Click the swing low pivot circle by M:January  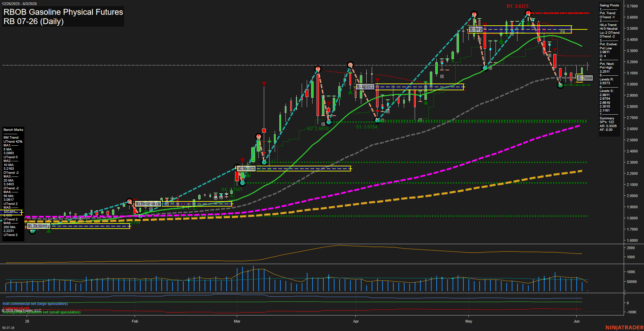32,231
